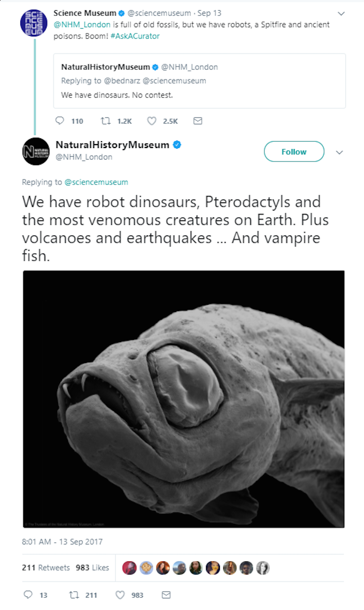The height and width of the screenshot is (610, 364).
Task: Open the NaturalHistoryMuseum profile avatar
Action: coord(36,151)
